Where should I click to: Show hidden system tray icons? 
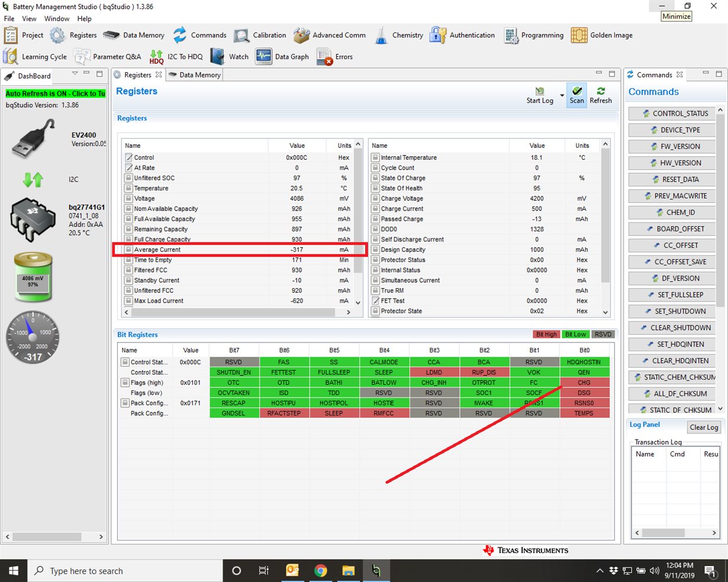600,571
